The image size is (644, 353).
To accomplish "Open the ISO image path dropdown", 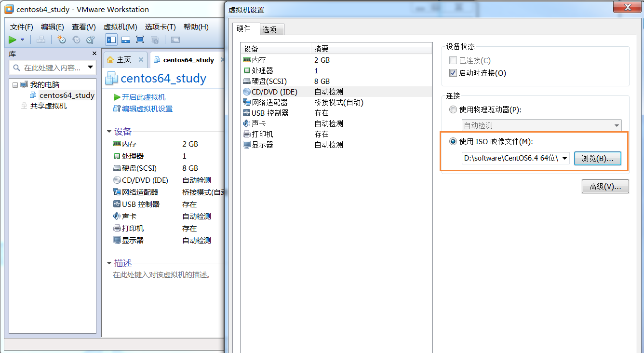I will point(564,158).
